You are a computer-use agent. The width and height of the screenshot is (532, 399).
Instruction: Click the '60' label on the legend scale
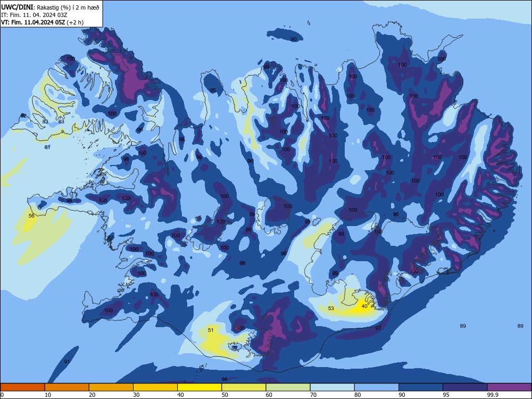pyautogui.click(x=269, y=395)
